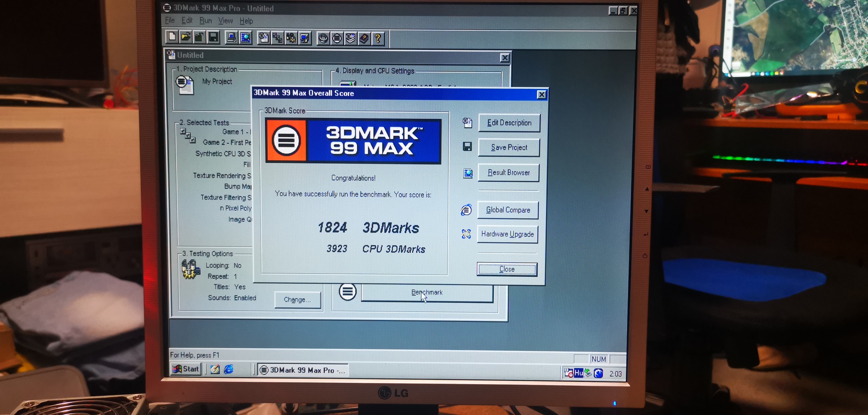Click the "1824" score value
Screen dimensions: 868x415
point(332,228)
